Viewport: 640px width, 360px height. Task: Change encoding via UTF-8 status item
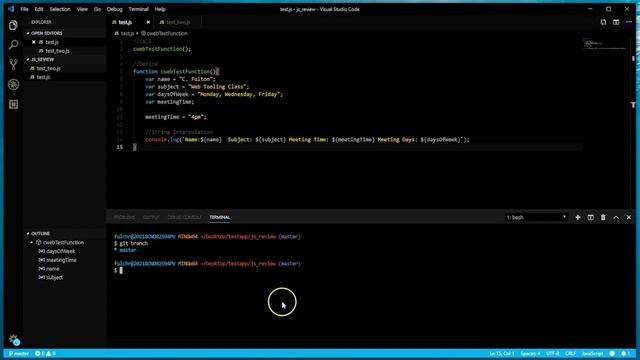pyautogui.click(x=552, y=353)
